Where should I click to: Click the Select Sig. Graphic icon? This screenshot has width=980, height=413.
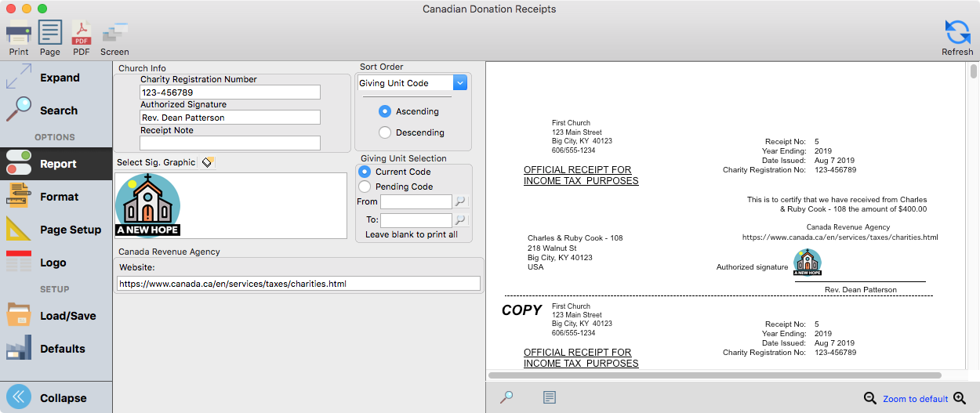pyautogui.click(x=207, y=162)
